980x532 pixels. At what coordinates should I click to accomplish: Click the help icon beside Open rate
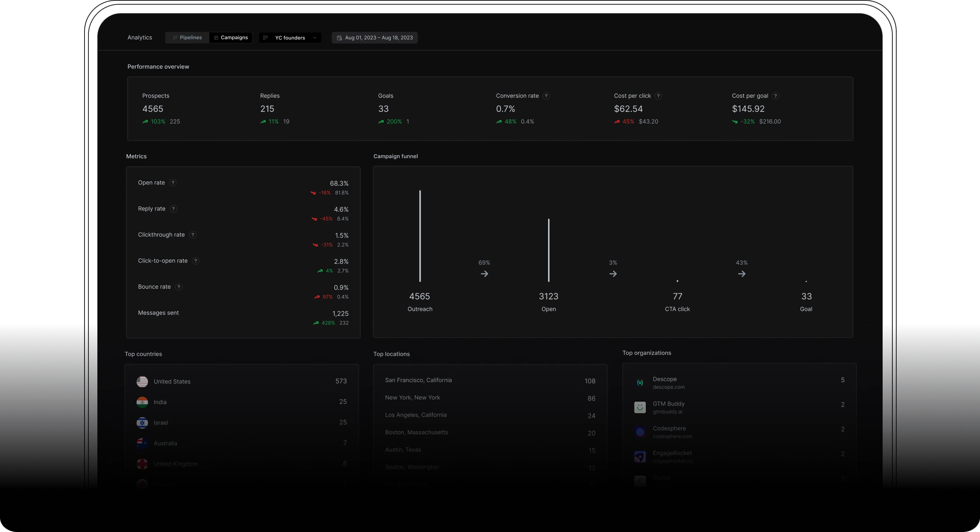click(173, 183)
